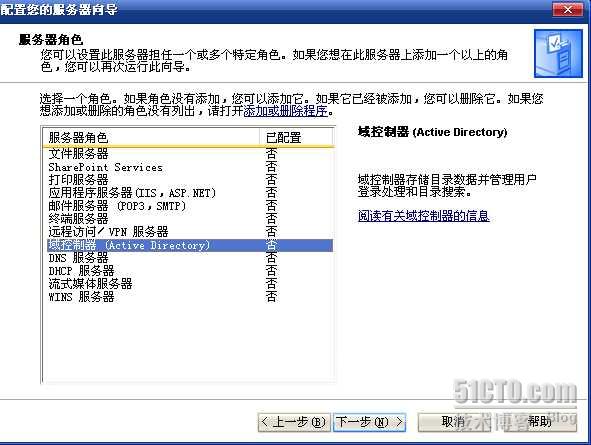This screenshot has width=591, height=445.
Task: Click the 否 value in WINS 服务器 row
Action: [271, 297]
